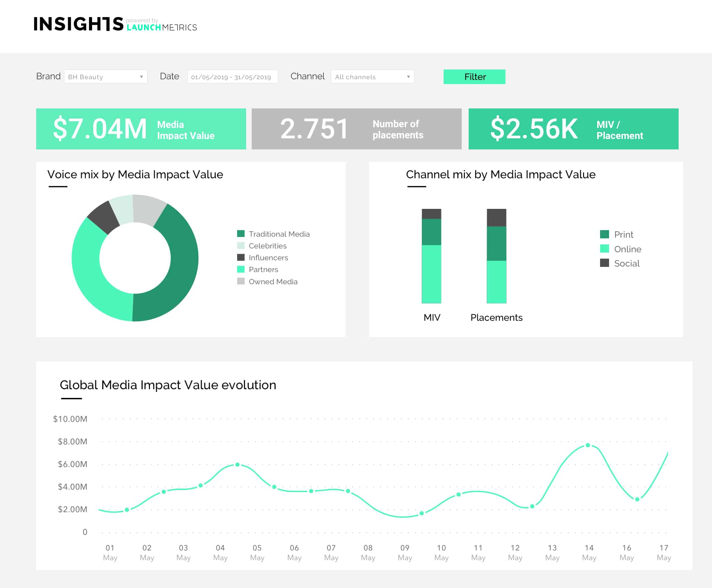Click the Traditional Media legend swatch
This screenshot has width=712, height=588.
pyautogui.click(x=241, y=234)
